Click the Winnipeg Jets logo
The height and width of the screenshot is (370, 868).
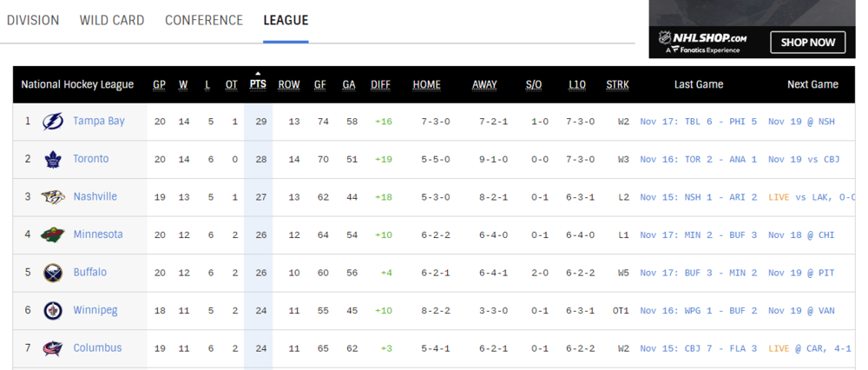[x=53, y=310]
